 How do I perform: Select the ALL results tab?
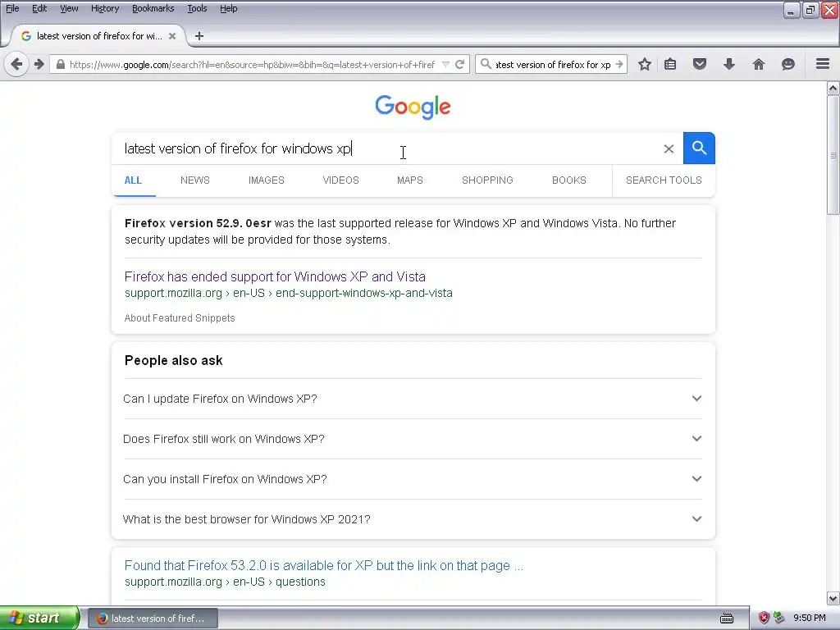[x=133, y=180]
